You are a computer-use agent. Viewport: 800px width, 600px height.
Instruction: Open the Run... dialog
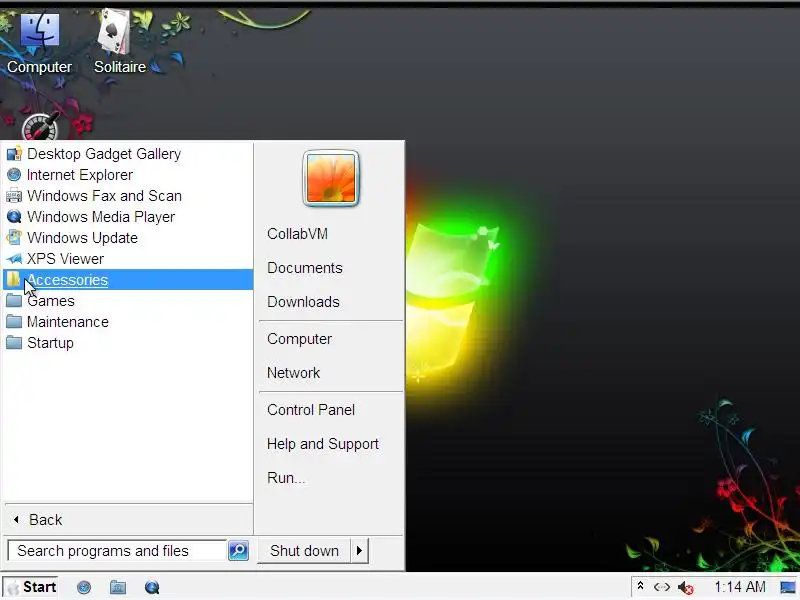pyautogui.click(x=286, y=478)
